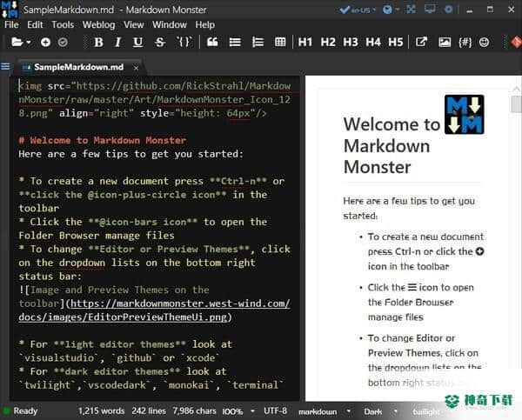
Task: Toggle distraction-free mode arrows icon
Action: (x=411, y=10)
